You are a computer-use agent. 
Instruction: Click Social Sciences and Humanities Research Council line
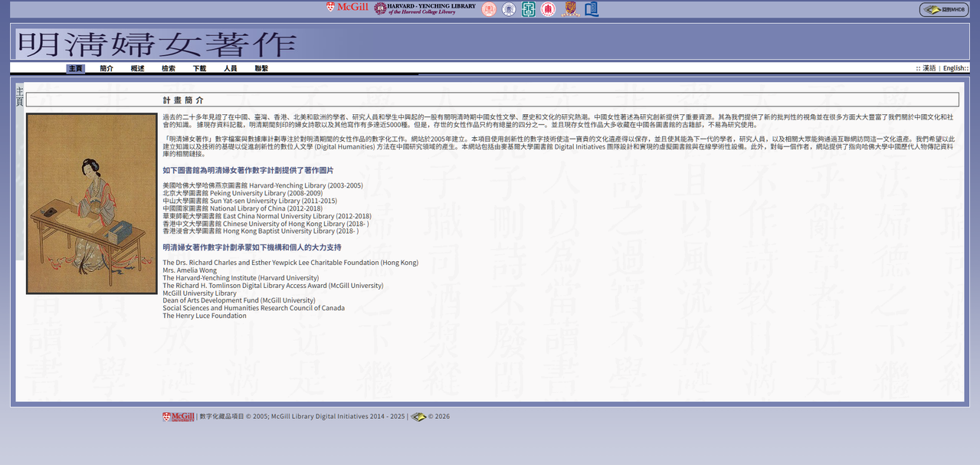coord(254,308)
